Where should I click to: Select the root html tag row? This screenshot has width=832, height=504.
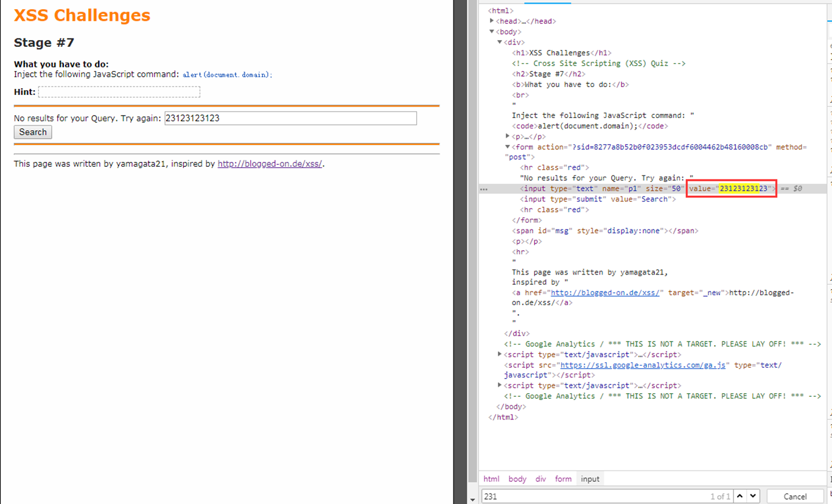501,10
